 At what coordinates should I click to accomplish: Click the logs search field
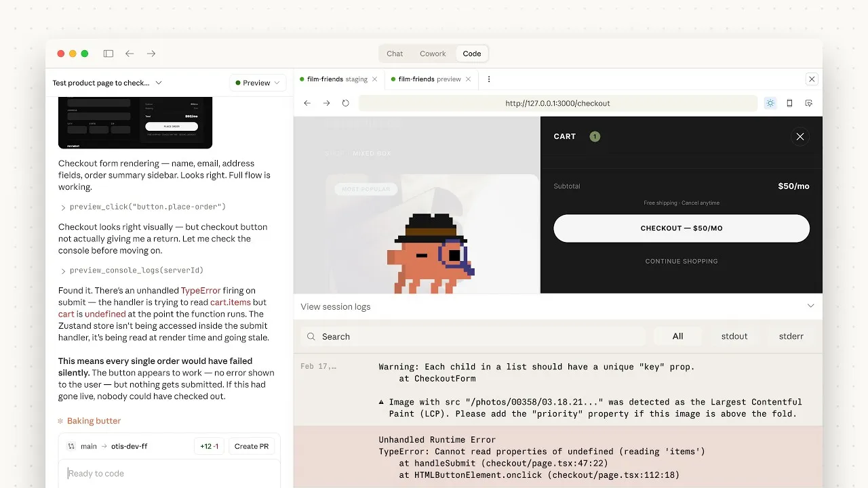pos(473,336)
